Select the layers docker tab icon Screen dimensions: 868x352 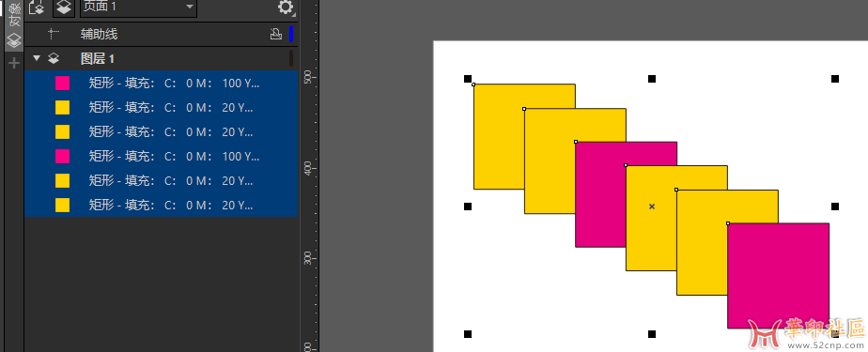tap(14, 39)
